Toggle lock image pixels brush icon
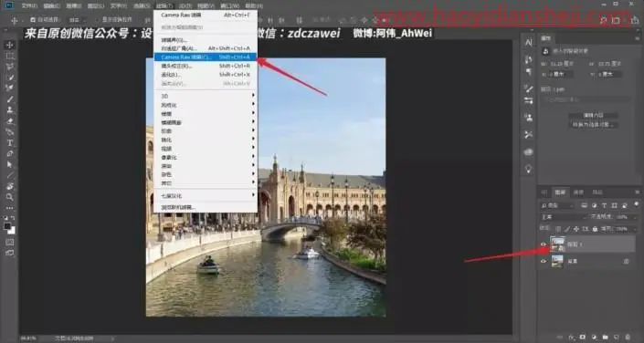 click(567, 229)
